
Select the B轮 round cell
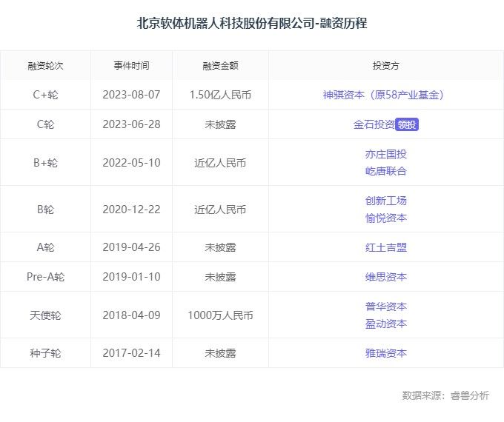(x=45, y=210)
